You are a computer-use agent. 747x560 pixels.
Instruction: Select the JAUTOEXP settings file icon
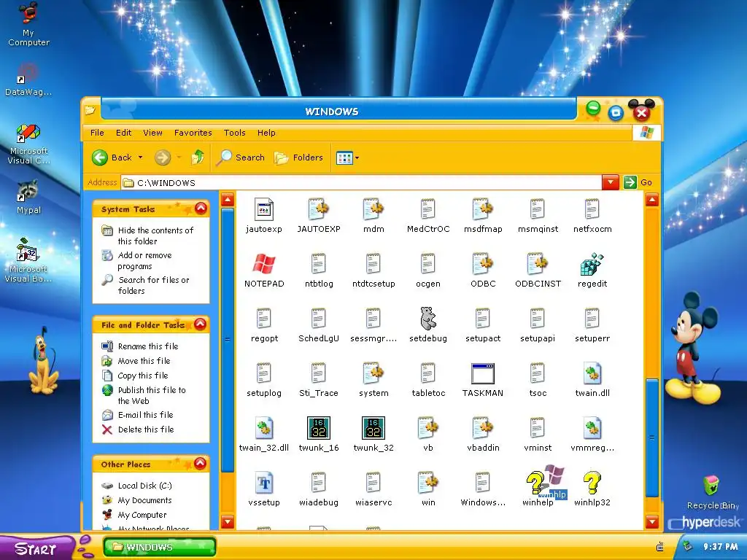coord(318,209)
